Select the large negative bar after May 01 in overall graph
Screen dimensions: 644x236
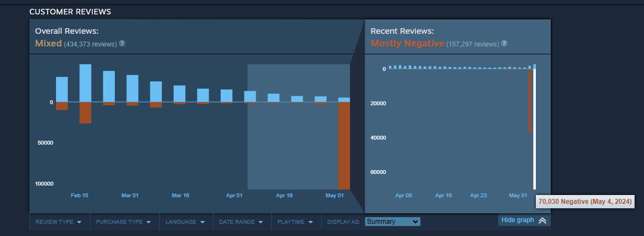[344, 145]
